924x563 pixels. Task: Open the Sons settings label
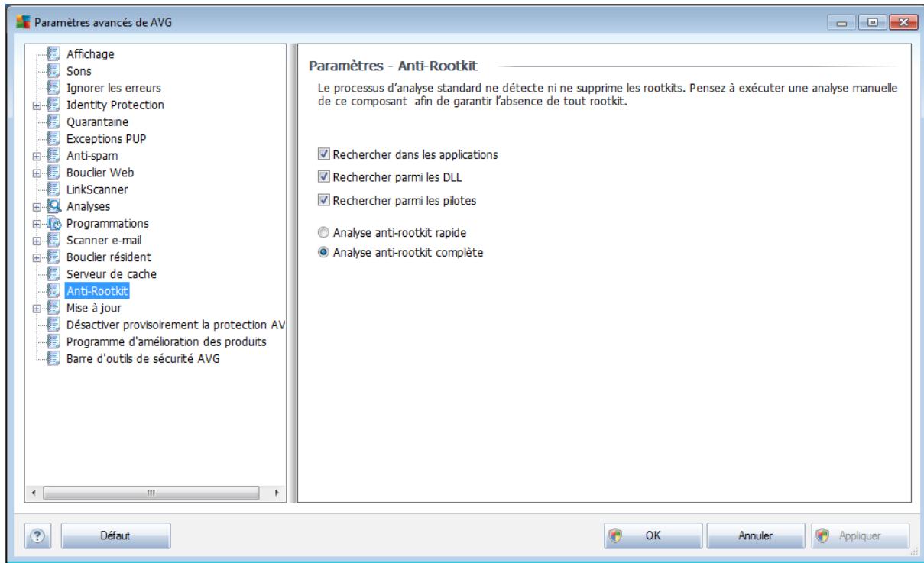[x=77, y=72]
